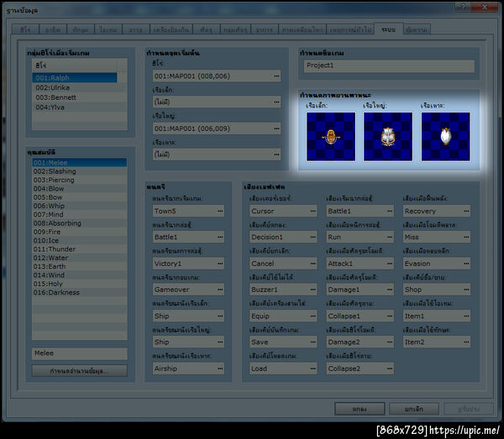The height and width of the screenshot is (439, 504).
Task: Open the ellipsis button for Damage1 sound
Action: pos(390,290)
